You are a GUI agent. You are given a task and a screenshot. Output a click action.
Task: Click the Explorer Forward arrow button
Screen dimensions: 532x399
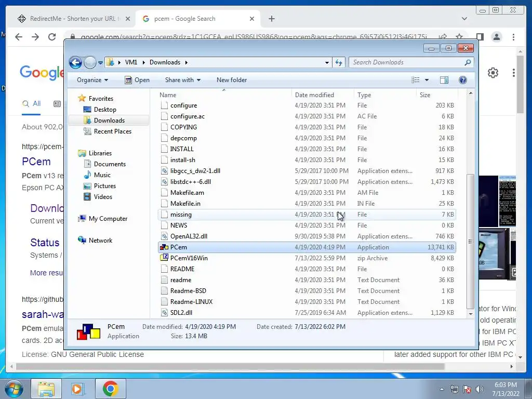pyautogui.click(x=90, y=62)
